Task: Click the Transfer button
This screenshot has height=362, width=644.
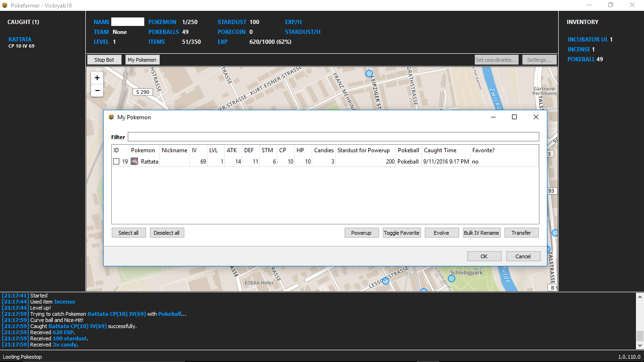Action: point(521,233)
